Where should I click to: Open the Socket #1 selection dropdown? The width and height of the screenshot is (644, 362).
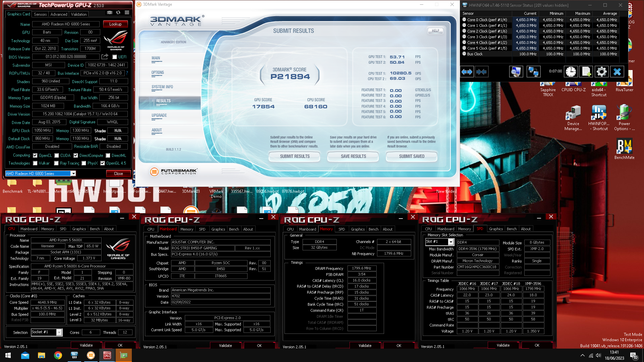click(59, 332)
